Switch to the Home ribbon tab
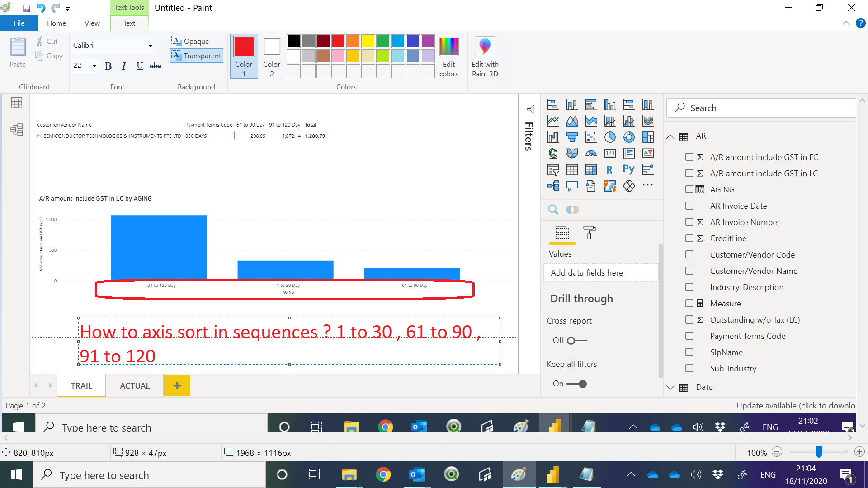The height and width of the screenshot is (488, 868). tap(57, 23)
